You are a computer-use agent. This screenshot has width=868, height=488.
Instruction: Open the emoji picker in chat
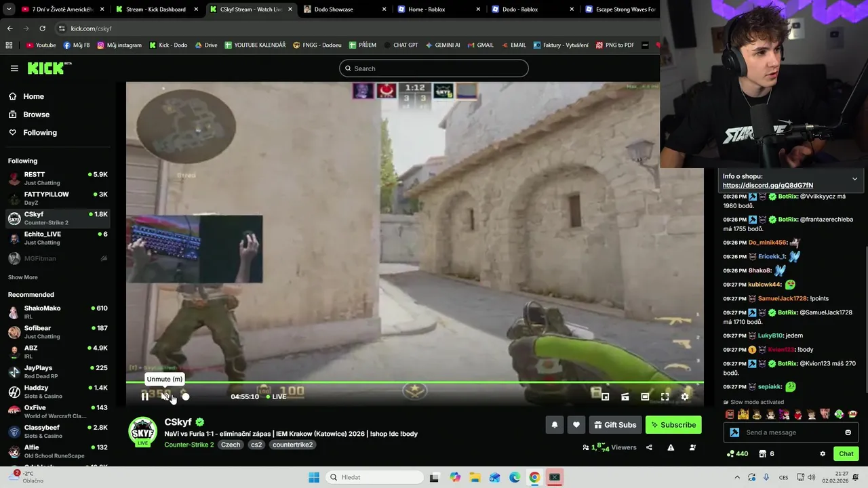pos(848,432)
